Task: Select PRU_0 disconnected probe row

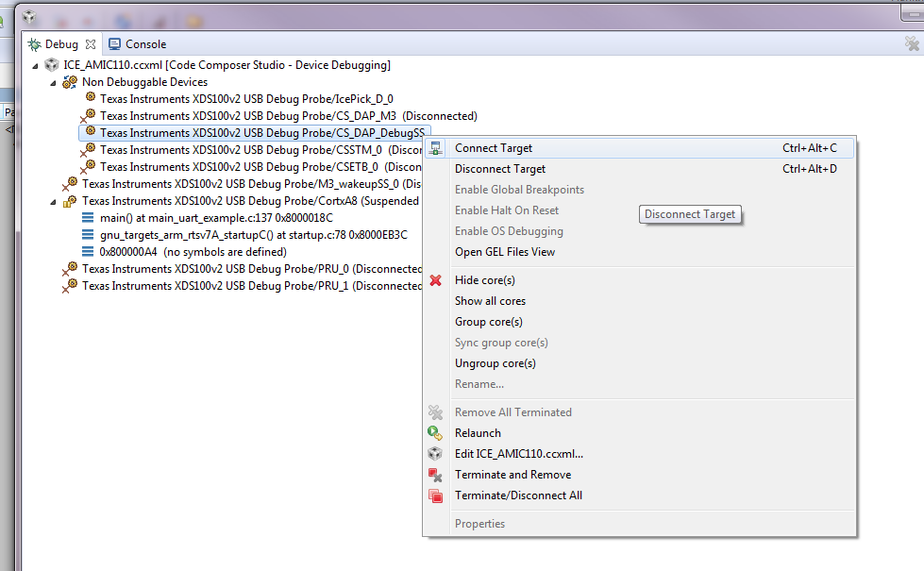Action: tap(252, 269)
